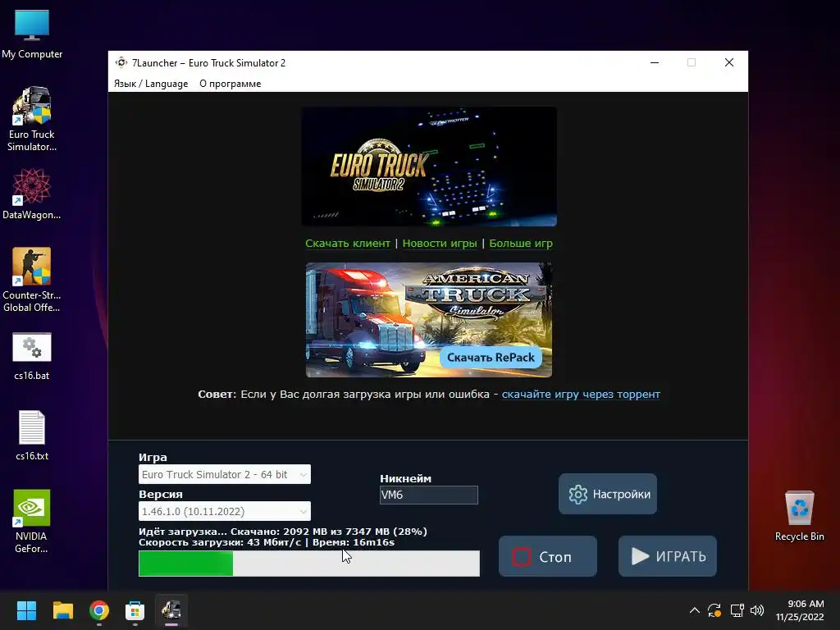The height and width of the screenshot is (630, 840).
Task: Show hidden system tray icons
Action: click(x=694, y=610)
